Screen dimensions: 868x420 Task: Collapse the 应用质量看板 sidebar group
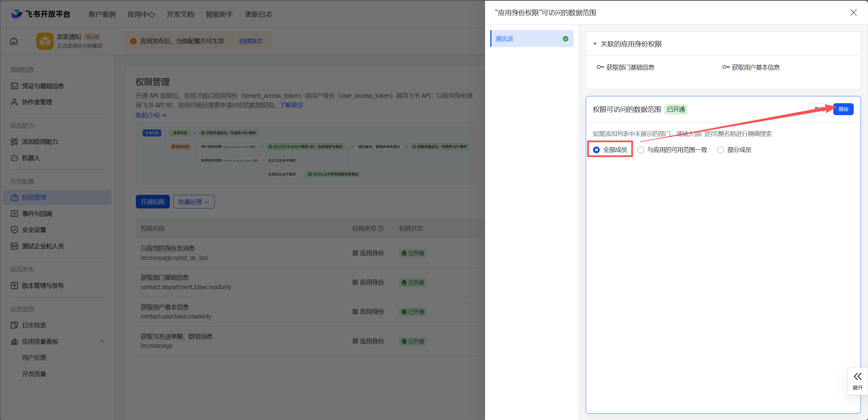[102, 341]
